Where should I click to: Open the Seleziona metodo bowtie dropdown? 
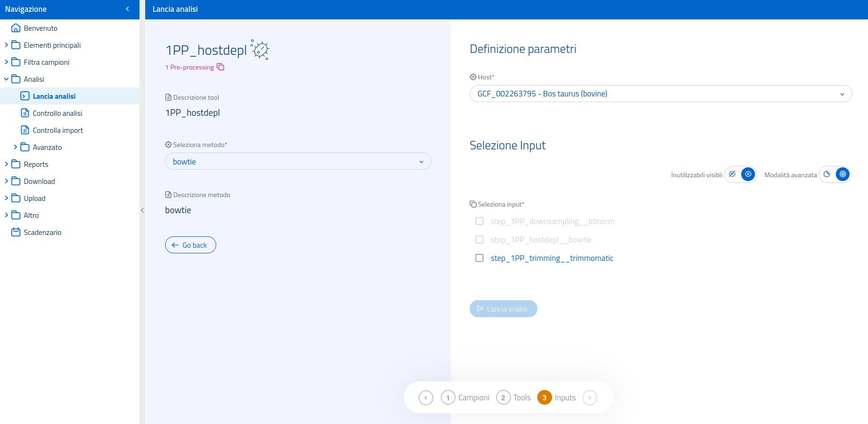coord(298,162)
